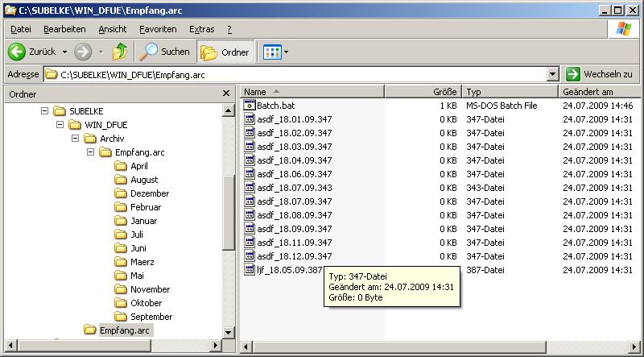This screenshot has width=644, height=357.
Task: Click the Forward navigation arrow icon
Action: click(x=83, y=52)
